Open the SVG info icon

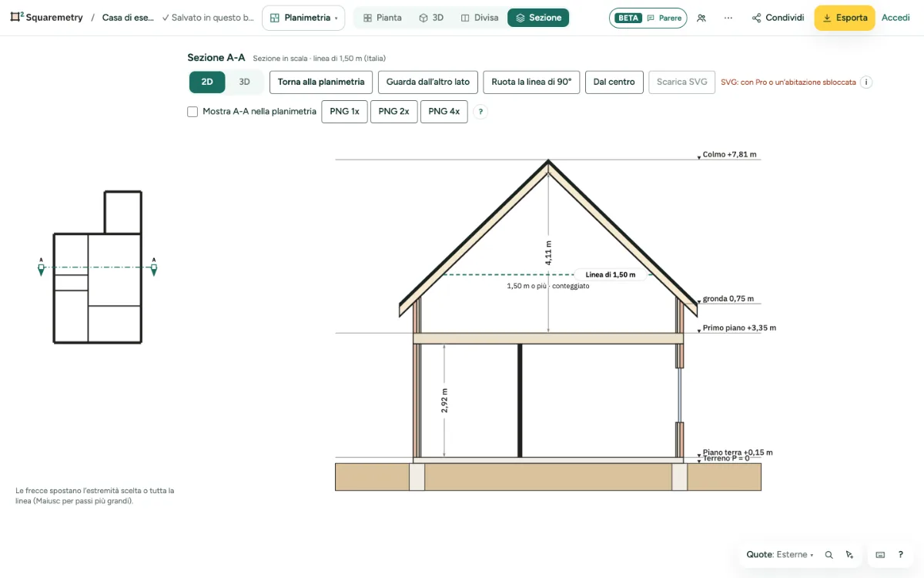click(866, 82)
